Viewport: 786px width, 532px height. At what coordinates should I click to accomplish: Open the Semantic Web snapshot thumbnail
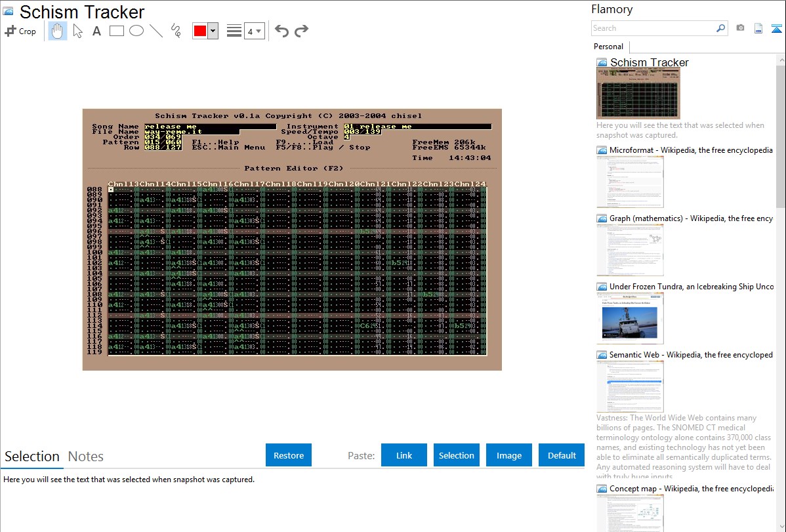pos(630,386)
